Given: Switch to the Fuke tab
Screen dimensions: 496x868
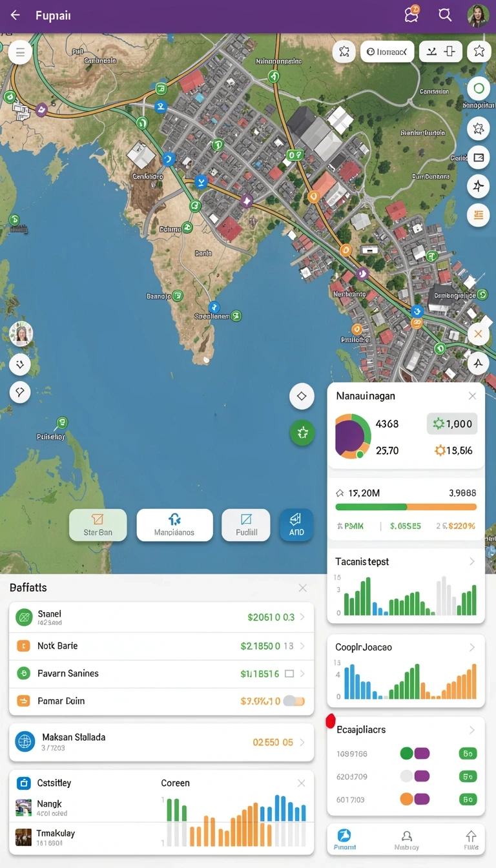Looking at the screenshot, I should point(471,840).
